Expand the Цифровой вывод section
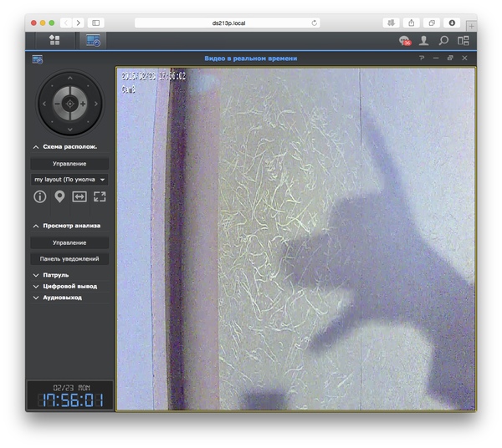Screen dimensions: 502x448 click(x=36, y=286)
